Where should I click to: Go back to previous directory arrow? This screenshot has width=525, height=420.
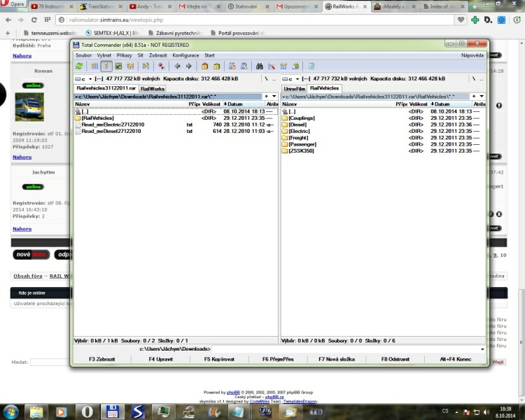click(177, 66)
